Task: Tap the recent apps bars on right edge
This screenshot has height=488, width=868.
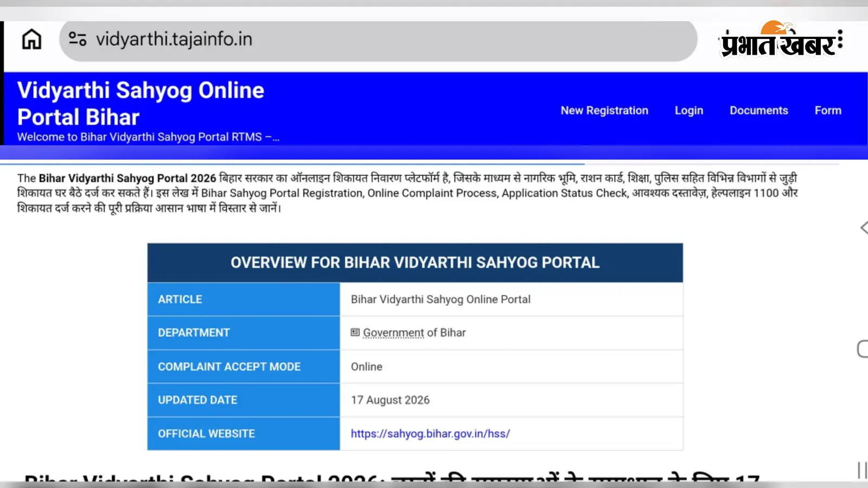Action: [x=863, y=470]
